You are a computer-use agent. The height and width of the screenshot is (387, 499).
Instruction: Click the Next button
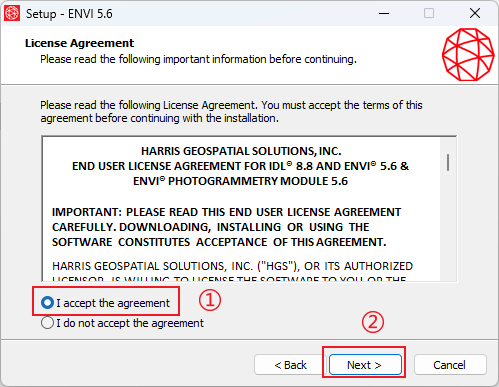click(365, 365)
